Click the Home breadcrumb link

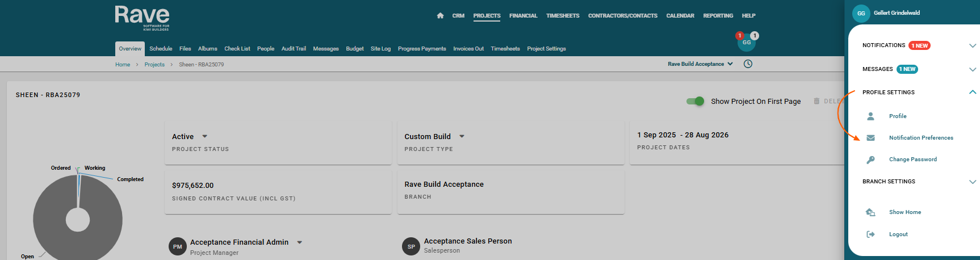[123, 65]
